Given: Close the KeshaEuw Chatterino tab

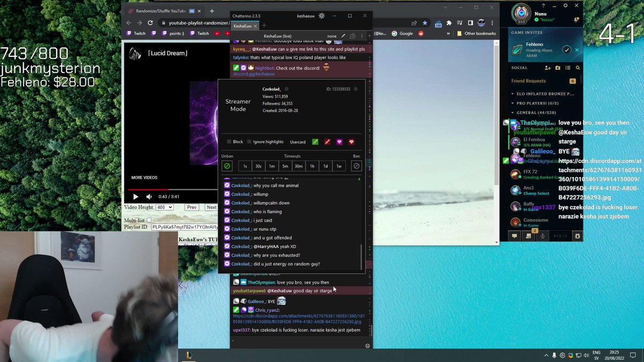Looking at the screenshot, I should tap(256, 26).
